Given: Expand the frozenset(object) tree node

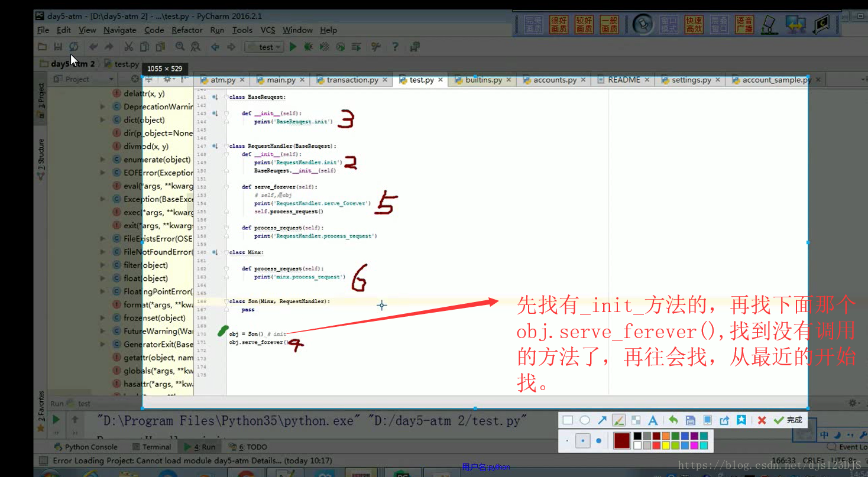Looking at the screenshot, I should click(103, 318).
